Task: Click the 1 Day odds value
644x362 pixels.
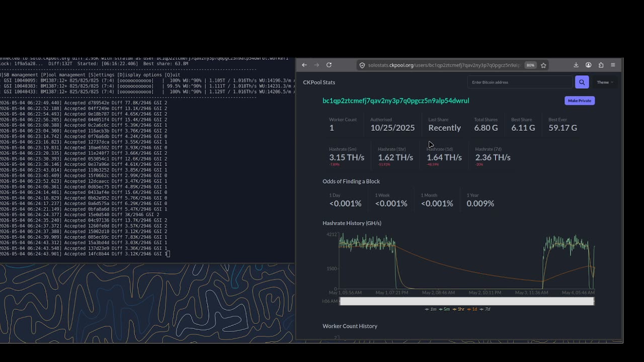Action: tap(345, 204)
